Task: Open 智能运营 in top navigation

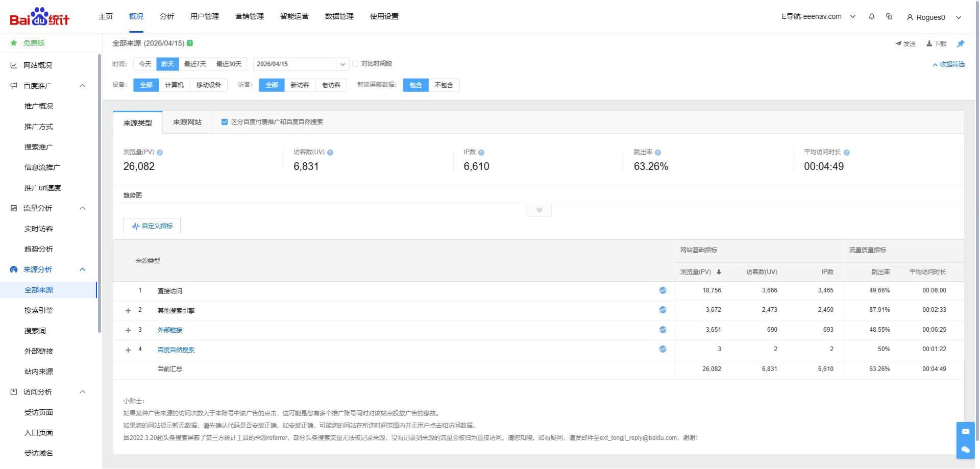Action: [295, 16]
